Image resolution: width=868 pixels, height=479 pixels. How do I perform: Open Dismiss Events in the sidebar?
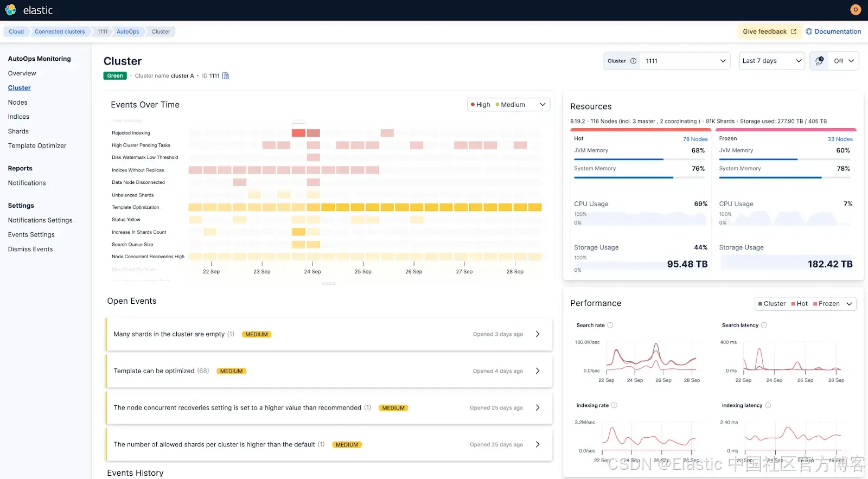point(30,250)
